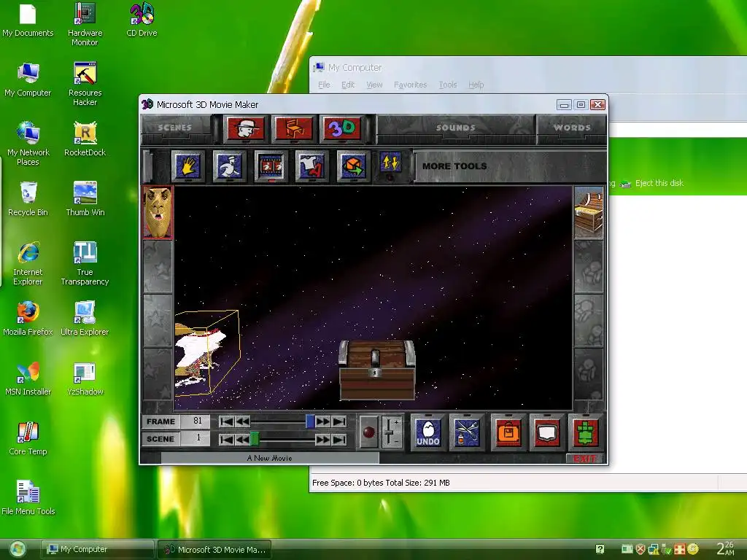Screen dimensions: 747x560
Task: Click the frame slider blue handle
Action: (310, 421)
